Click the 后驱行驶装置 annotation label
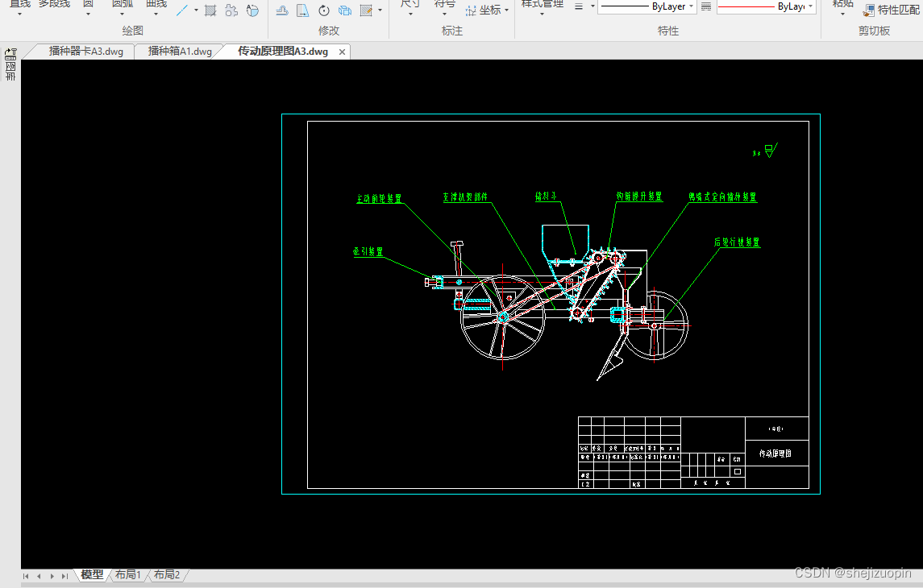 [737, 242]
